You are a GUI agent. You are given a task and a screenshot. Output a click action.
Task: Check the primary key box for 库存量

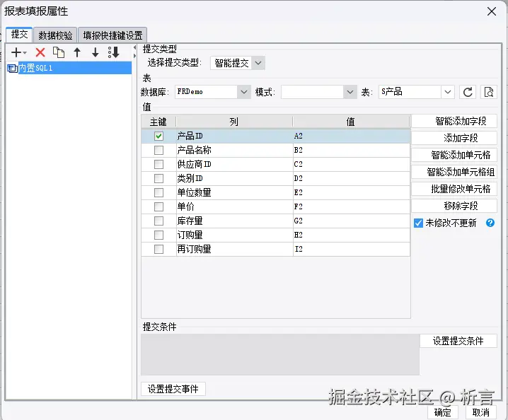click(x=158, y=221)
